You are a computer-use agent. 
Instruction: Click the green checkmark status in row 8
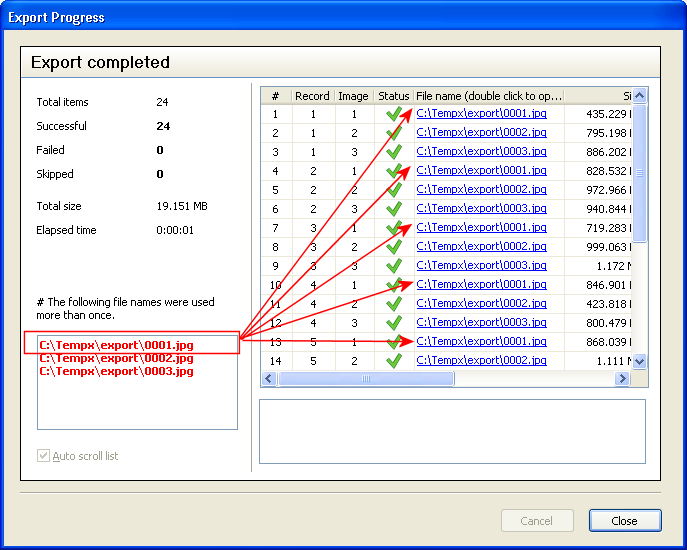point(394,247)
